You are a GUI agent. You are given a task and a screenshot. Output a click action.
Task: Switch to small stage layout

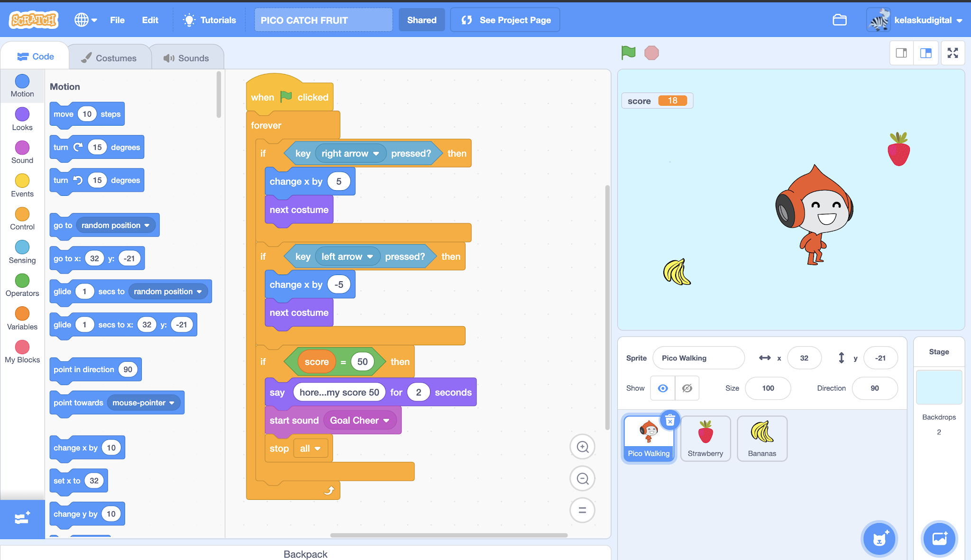pos(901,53)
